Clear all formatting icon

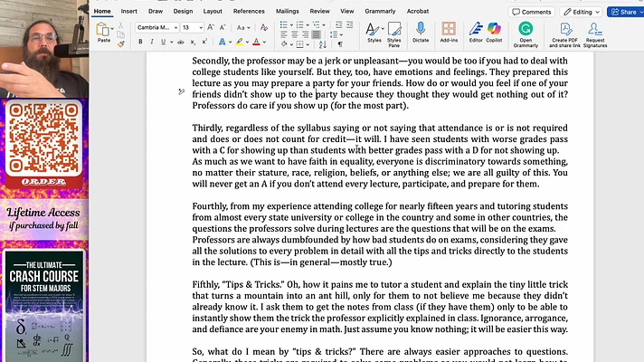click(x=264, y=27)
